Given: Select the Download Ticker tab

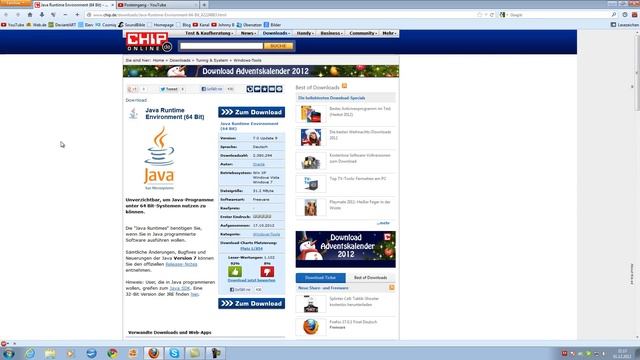Looking at the screenshot, I should [320, 278].
